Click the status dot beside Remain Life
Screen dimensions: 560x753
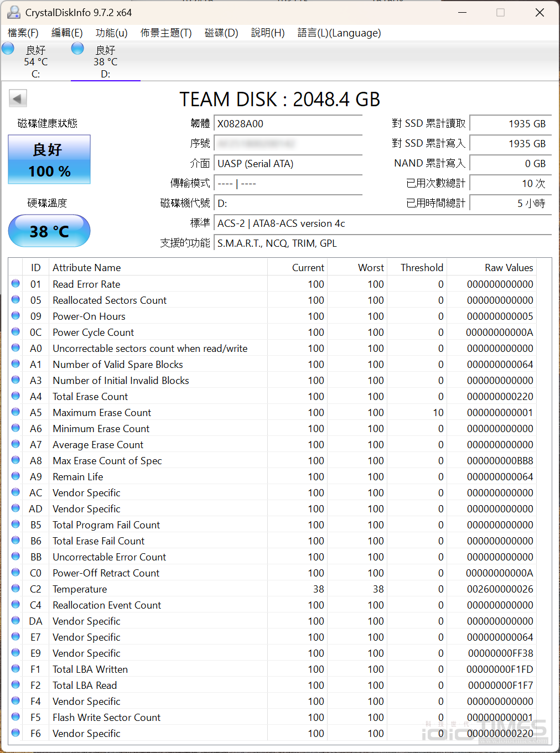[x=15, y=476]
